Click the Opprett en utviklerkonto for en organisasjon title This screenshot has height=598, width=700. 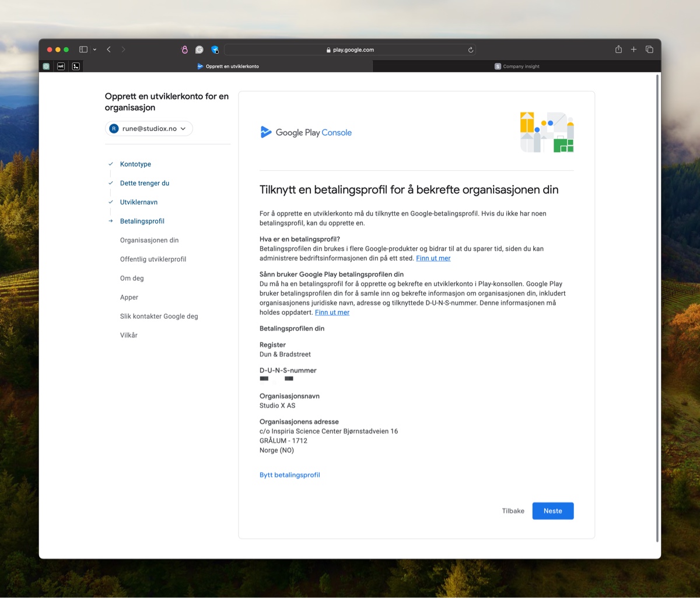point(167,102)
